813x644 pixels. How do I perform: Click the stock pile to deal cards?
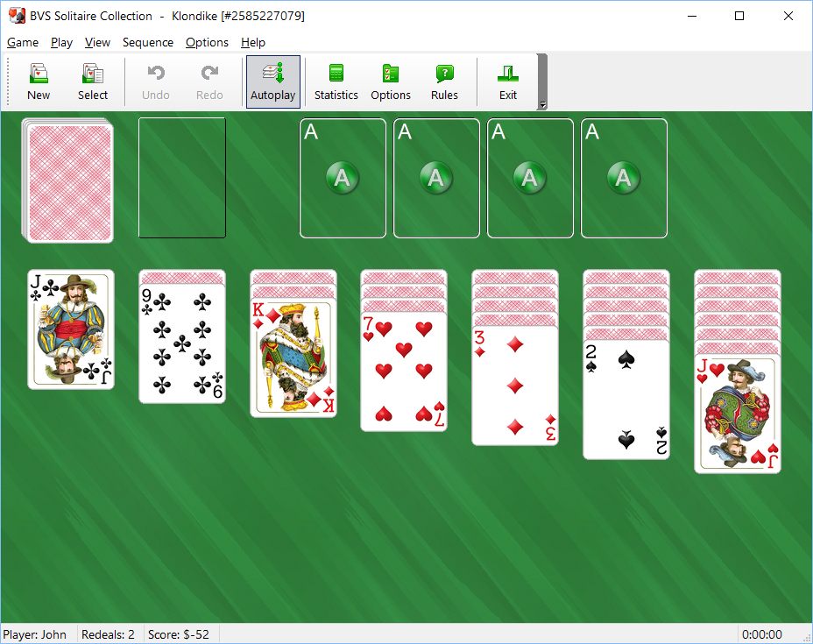point(67,178)
